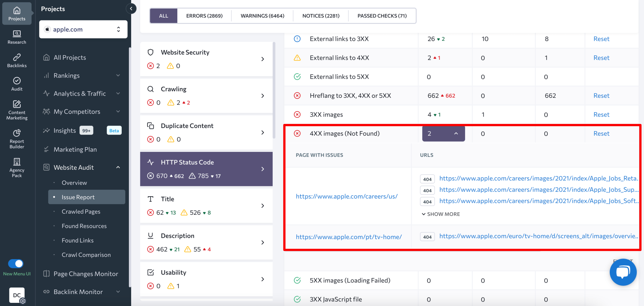Select Crawled Pages in Website Audit

click(81, 212)
